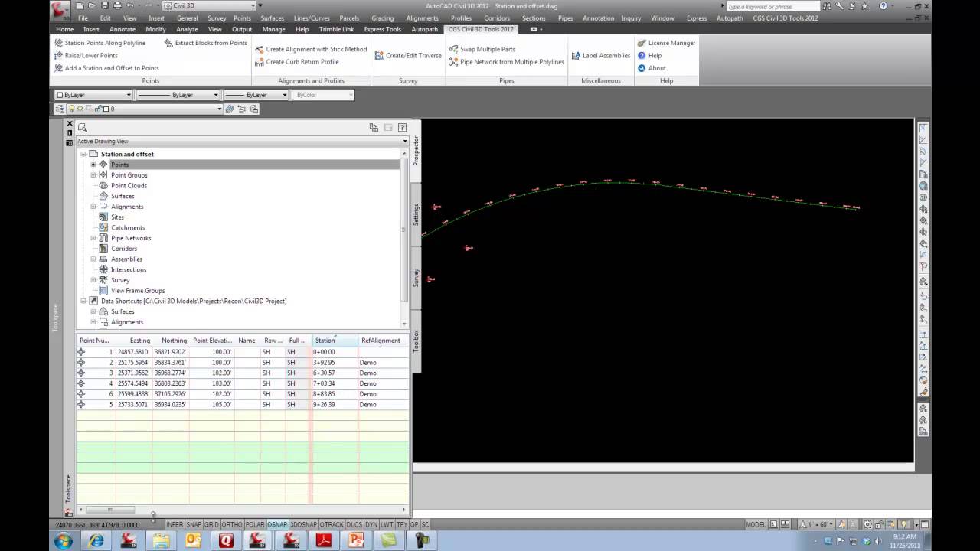Collapse the Station and offset drawing node

point(83,154)
